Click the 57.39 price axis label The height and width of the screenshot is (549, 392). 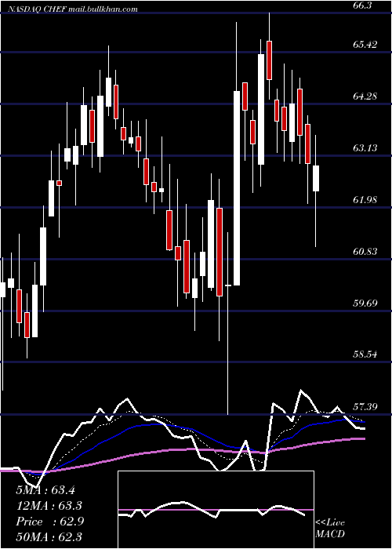(x=365, y=406)
